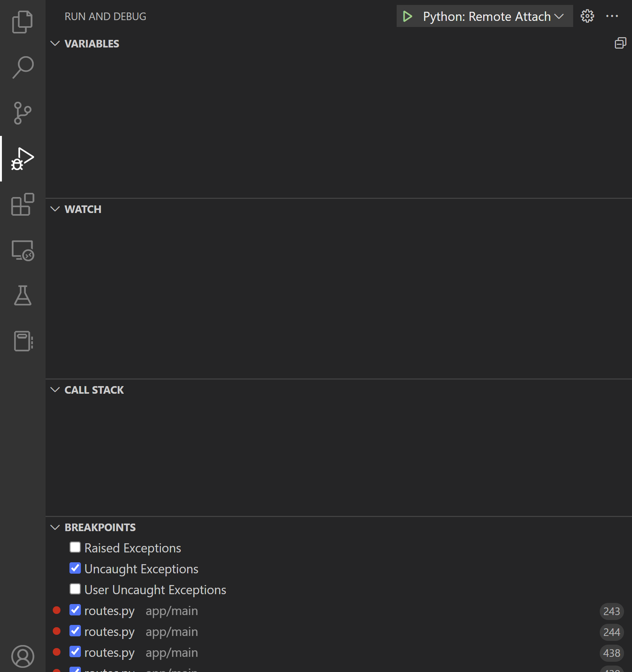Open Views and More Actions ellipsis
The height and width of the screenshot is (672, 632).
[x=612, y=16]
